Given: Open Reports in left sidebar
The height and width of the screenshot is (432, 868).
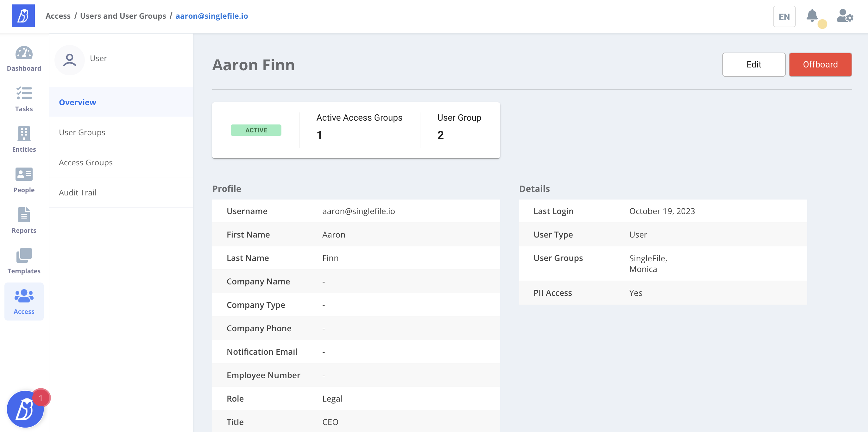Looking at the screenshot, I should point(24,220).
